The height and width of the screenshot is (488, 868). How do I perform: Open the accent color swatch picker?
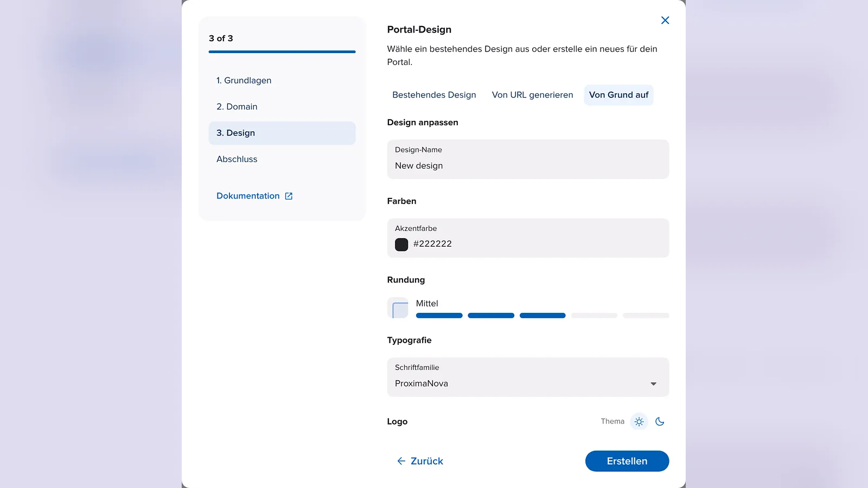401,245
